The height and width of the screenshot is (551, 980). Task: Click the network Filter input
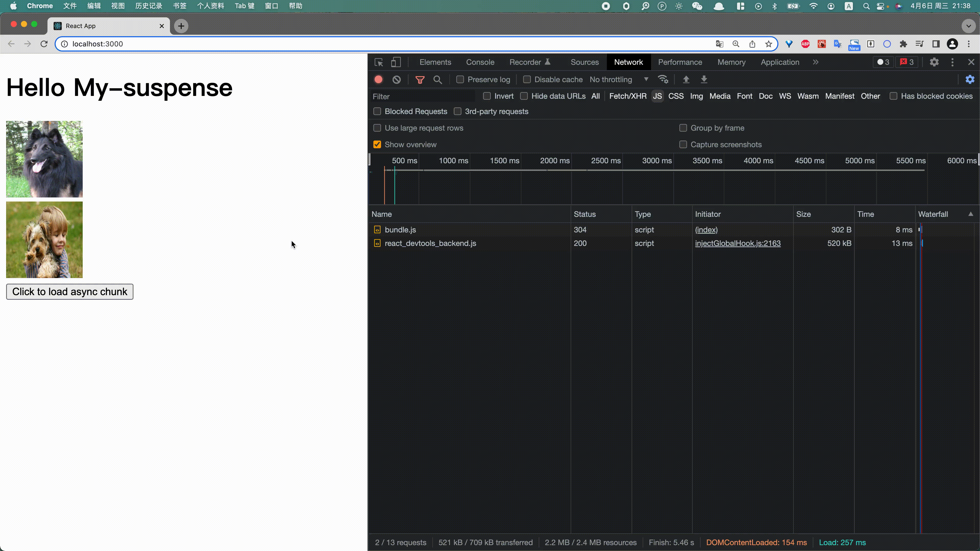coord(423,96)
